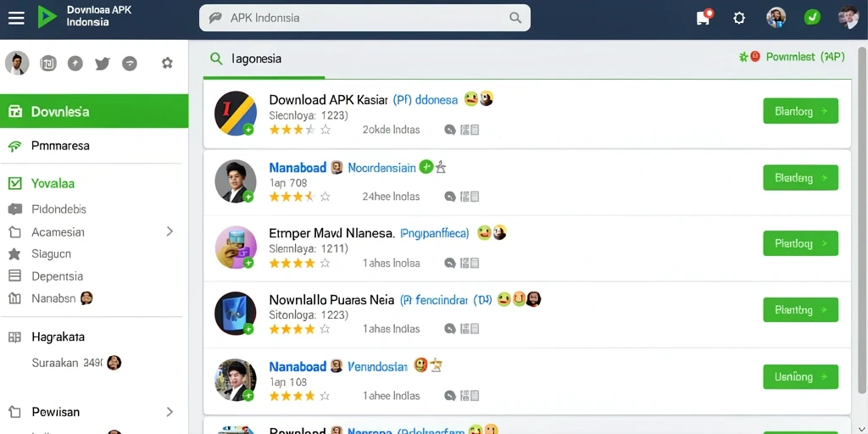Click the Usniong button on last full row
The height and width of the screenshot is (434, 868).
(x=800, y=377)
